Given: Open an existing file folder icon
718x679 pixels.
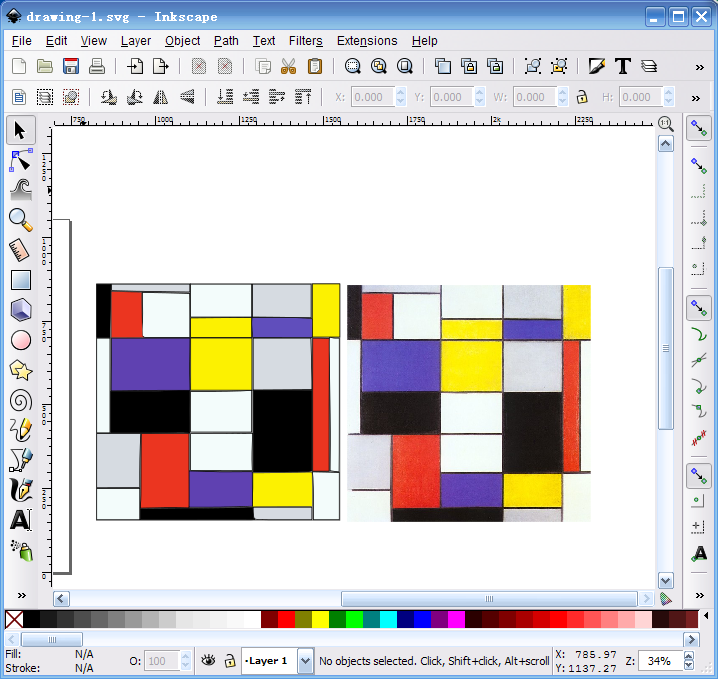Looking at the screenshot, I should (x=44, y=66).
